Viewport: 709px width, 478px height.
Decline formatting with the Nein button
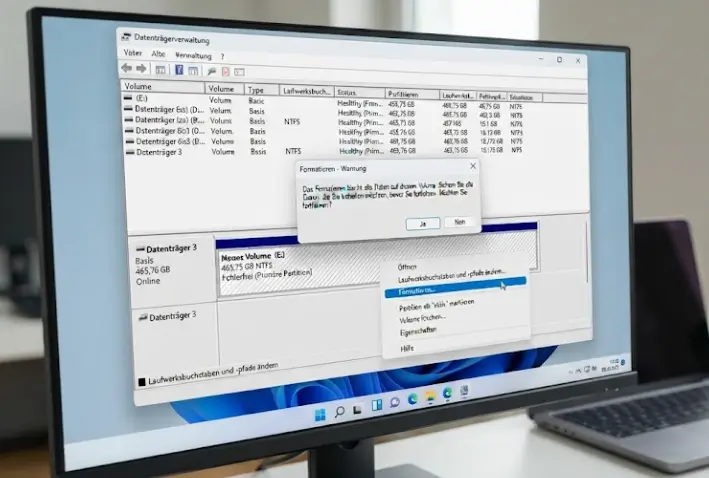[x=460, y=222]
